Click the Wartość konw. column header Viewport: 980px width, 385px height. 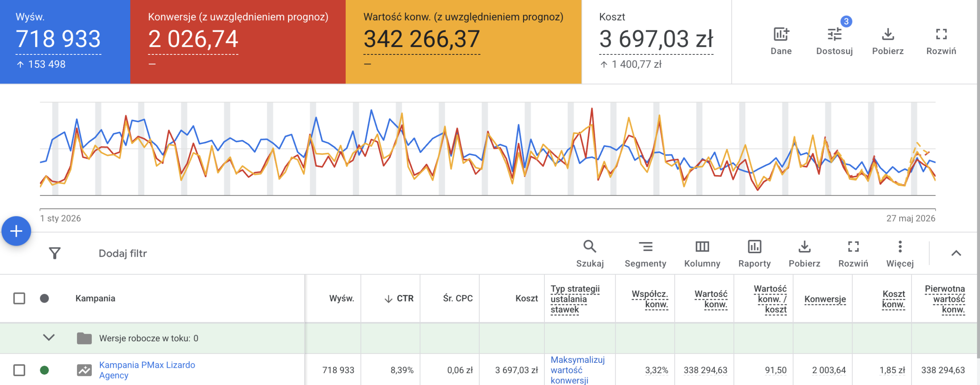(x=711, y=299)
